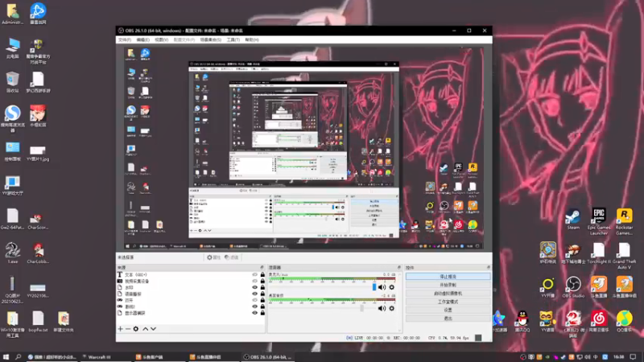
Task: Adjust the 桌面音频 volume slider
Action: tap(361, 308)
